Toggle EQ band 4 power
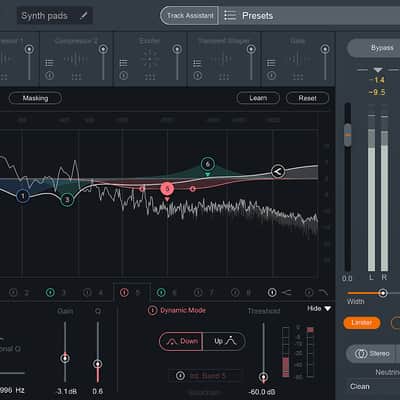Screen dimensions: 400x400 click(87, 293)
